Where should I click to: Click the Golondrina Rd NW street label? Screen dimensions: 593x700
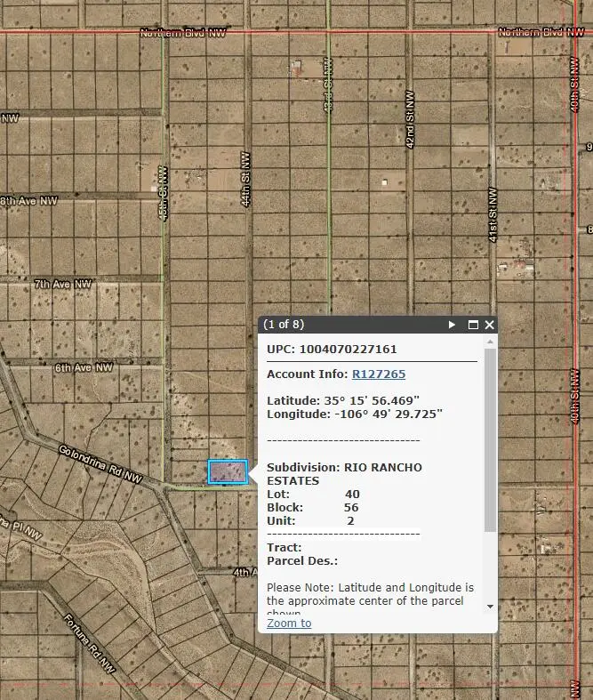tap(100, 465)
